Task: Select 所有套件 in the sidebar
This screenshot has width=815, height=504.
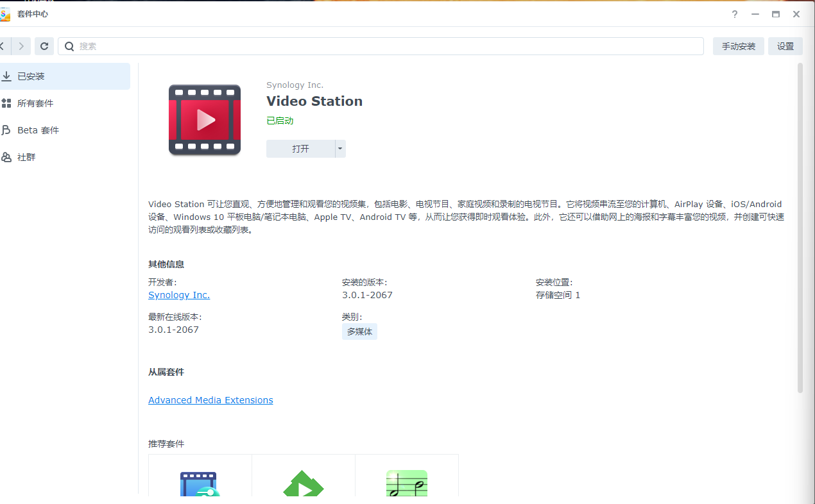Action: click(x=65, y=103)
